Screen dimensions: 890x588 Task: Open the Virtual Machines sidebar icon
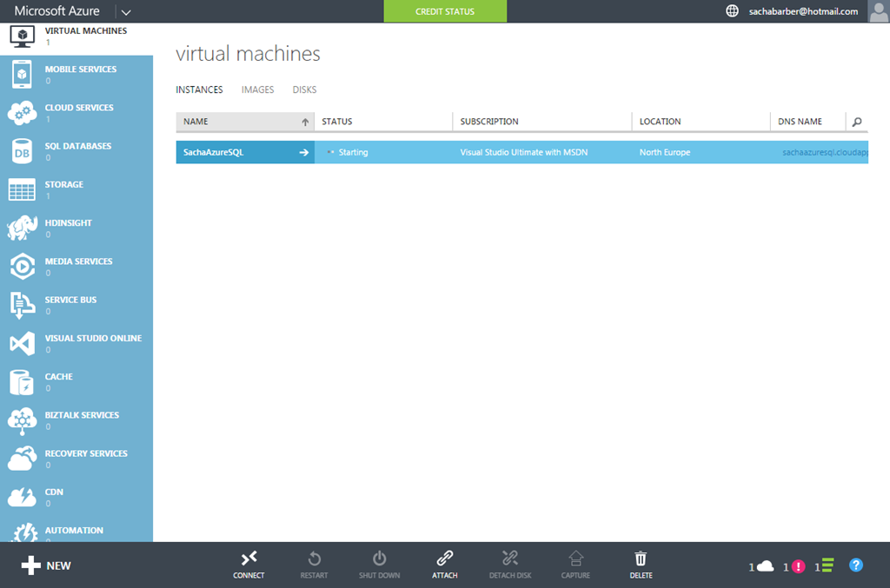pyautogui.click(x=22, y=37)
